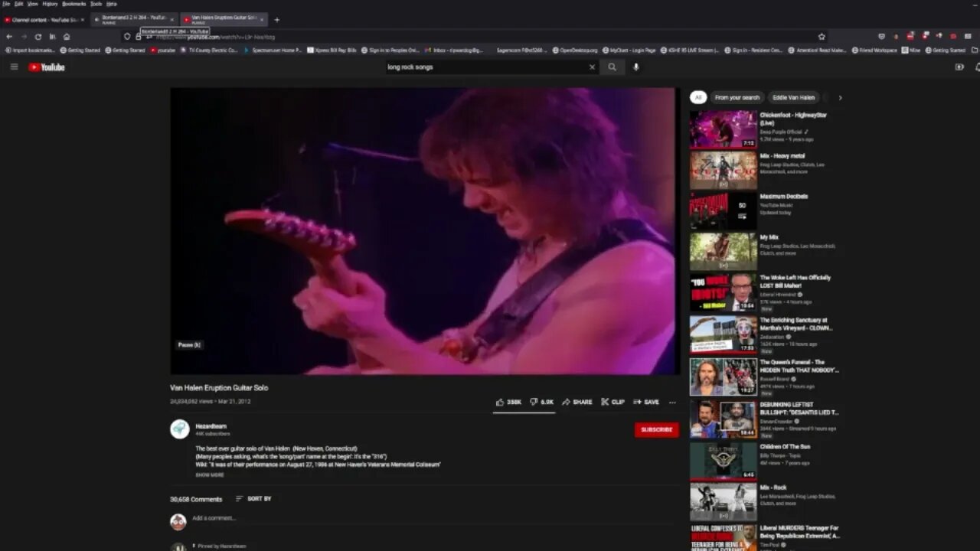Open the My Mix thumbnail

(x=723, y=252)
